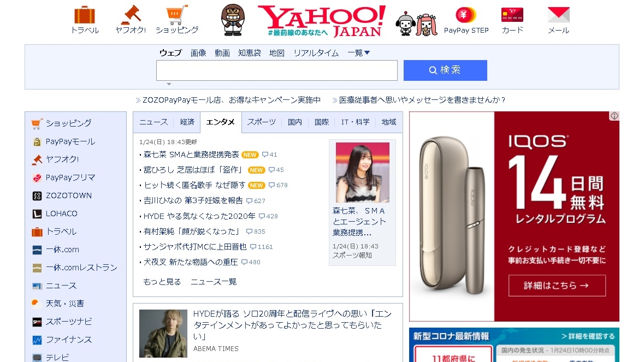
Task: Select the ウェブ search tab
Action: click(170, 53)
